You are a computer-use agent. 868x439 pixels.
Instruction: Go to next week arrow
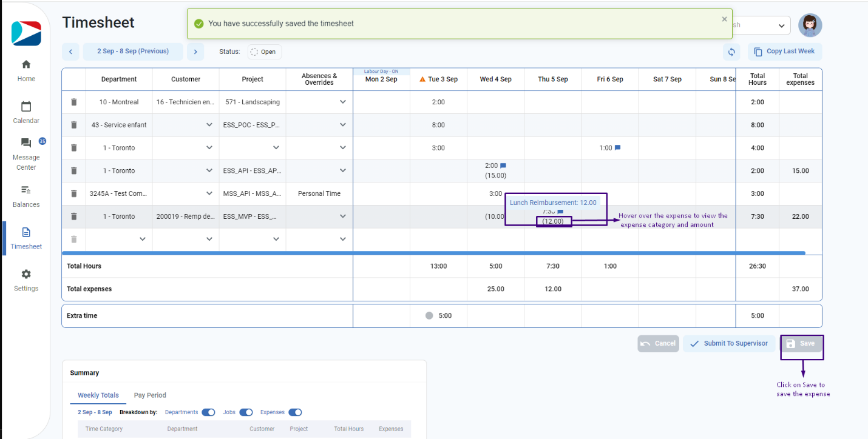(x=195, y=52)
